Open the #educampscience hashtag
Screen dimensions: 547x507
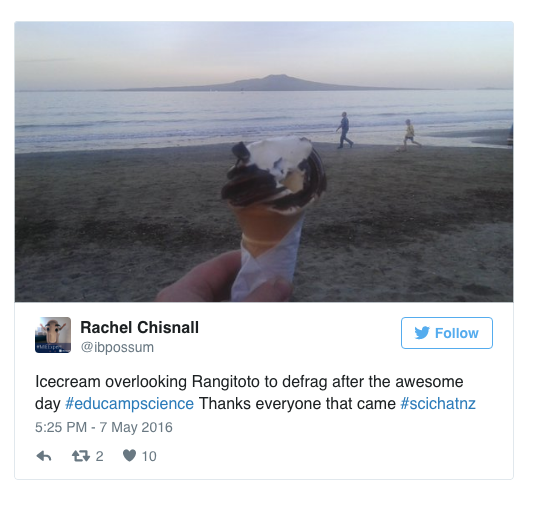pos(129,404)
